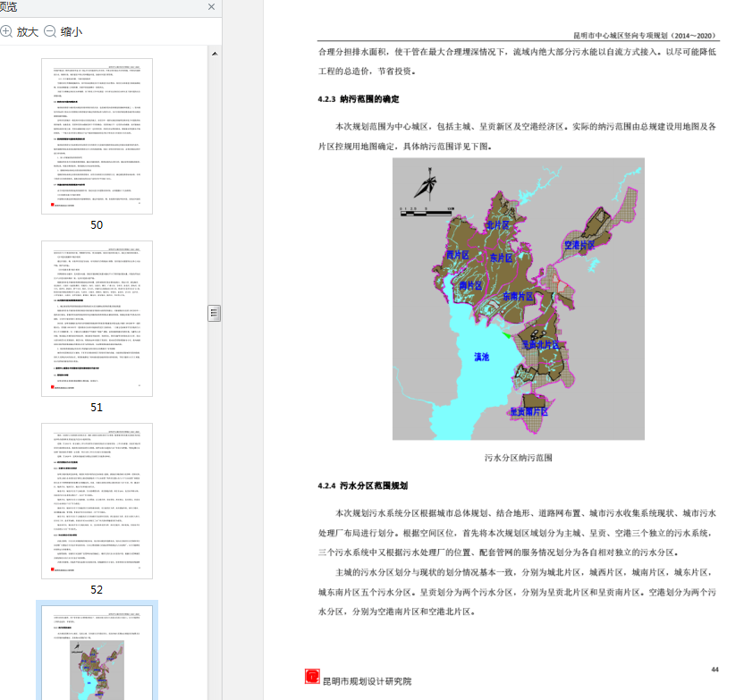Click the zoom out magnifier icon

[50, 31]
